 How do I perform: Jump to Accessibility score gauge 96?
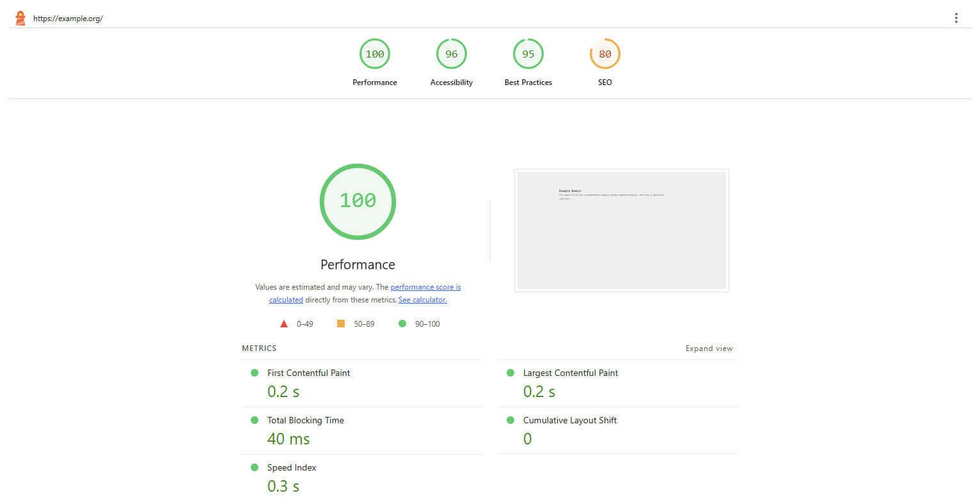click(452, 54)
